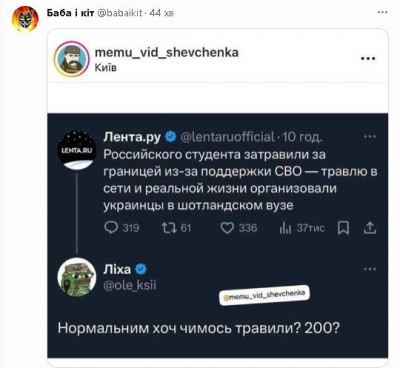Click the Київ location label
The image size is (400, 368).
tap(106, 68)
